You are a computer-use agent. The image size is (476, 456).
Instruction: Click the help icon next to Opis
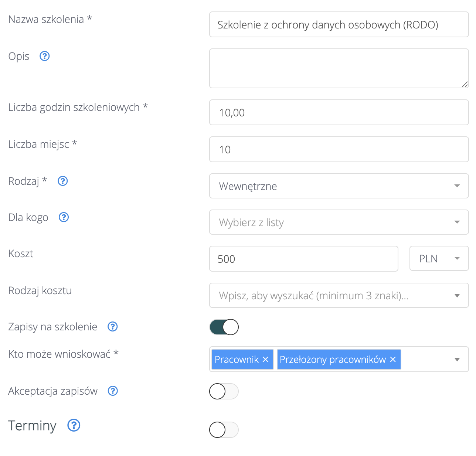(x=44, y=56)
